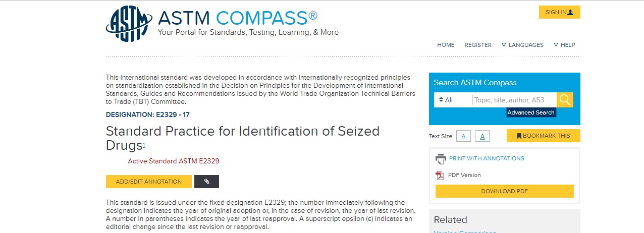Increase text size with larger A

tap(482, 136)
